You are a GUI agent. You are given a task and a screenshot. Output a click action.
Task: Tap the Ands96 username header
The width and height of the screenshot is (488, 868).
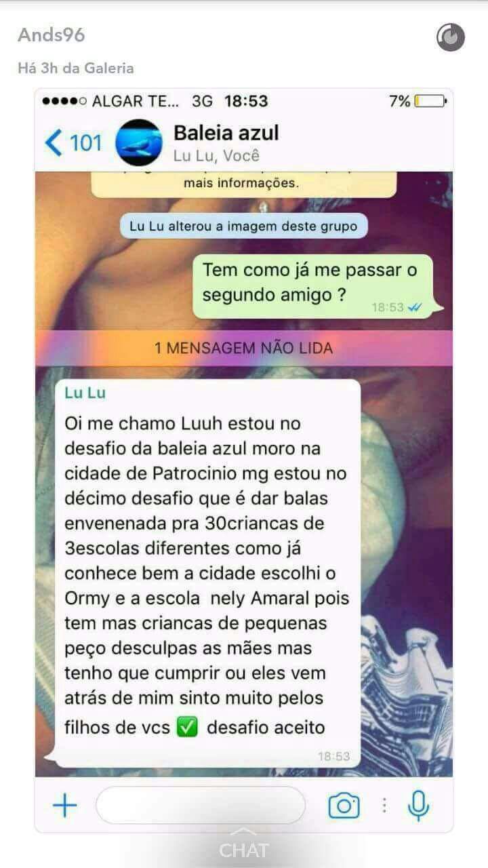[52, 35]
